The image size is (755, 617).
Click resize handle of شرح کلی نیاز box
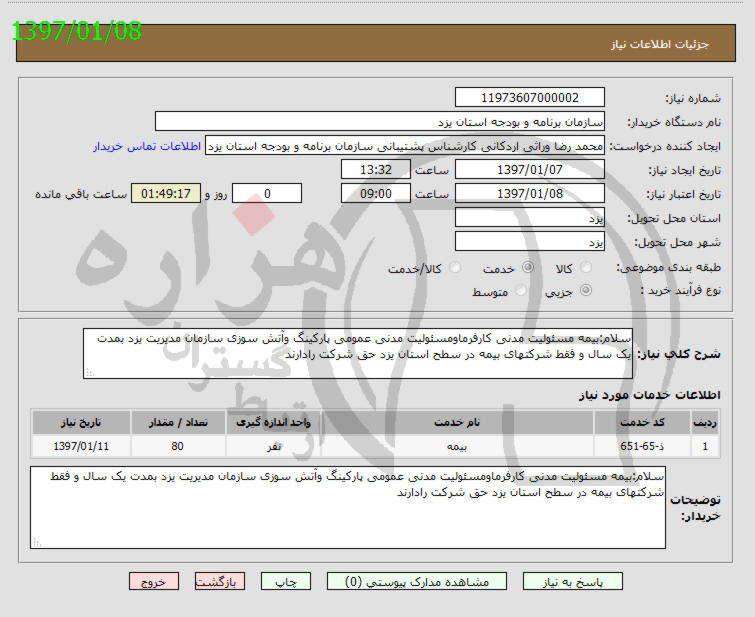coord(90,373)
